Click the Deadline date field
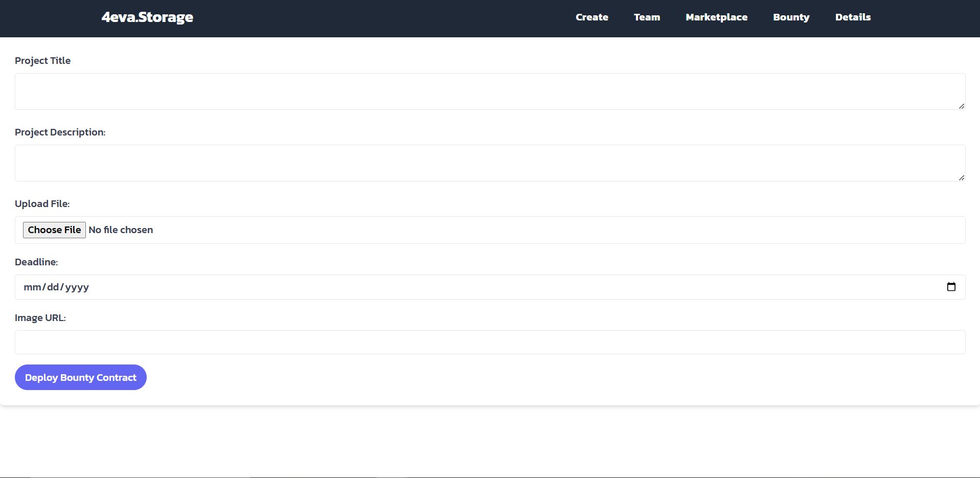 point(490,287)
